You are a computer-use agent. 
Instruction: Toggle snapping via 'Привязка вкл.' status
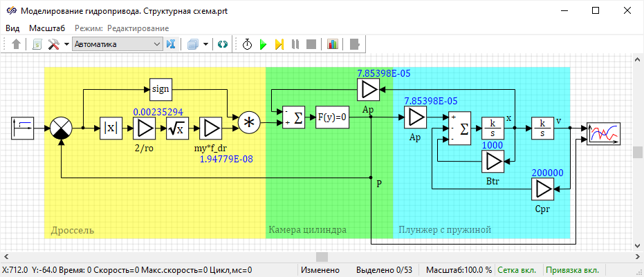pos(573,270)
